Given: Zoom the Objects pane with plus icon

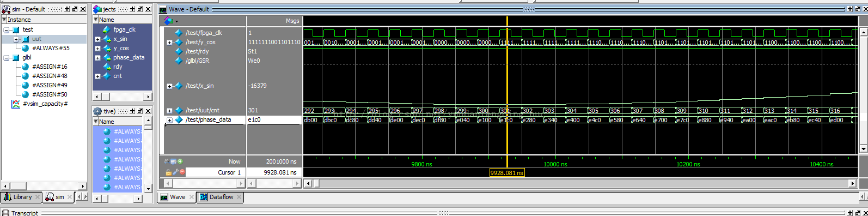Looking at the screenshot, I should [132, 9].
